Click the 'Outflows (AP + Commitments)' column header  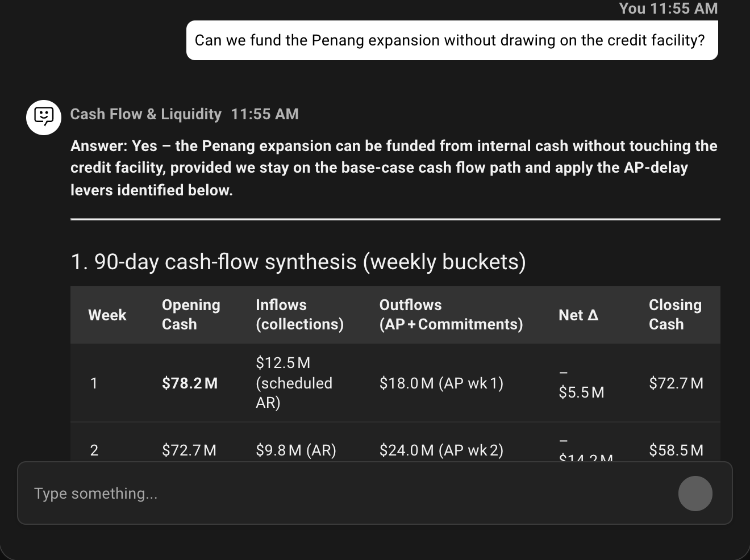coord(451,315)
